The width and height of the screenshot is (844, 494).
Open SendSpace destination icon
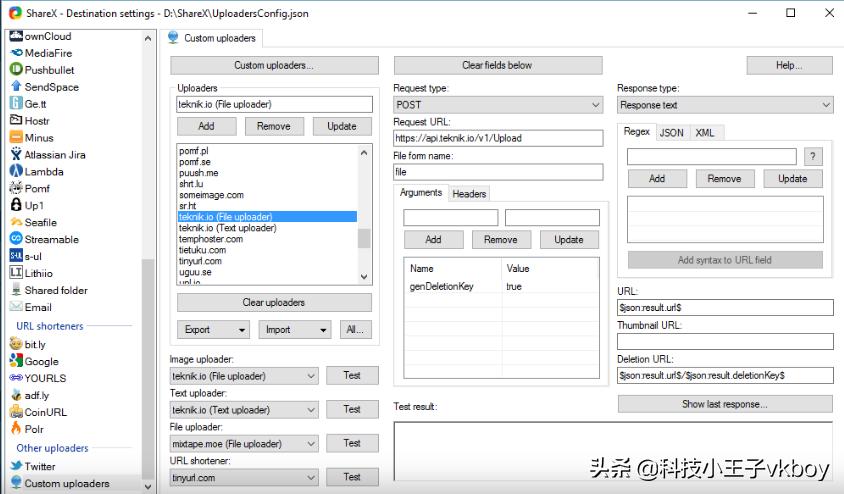[x=16, y=86]
